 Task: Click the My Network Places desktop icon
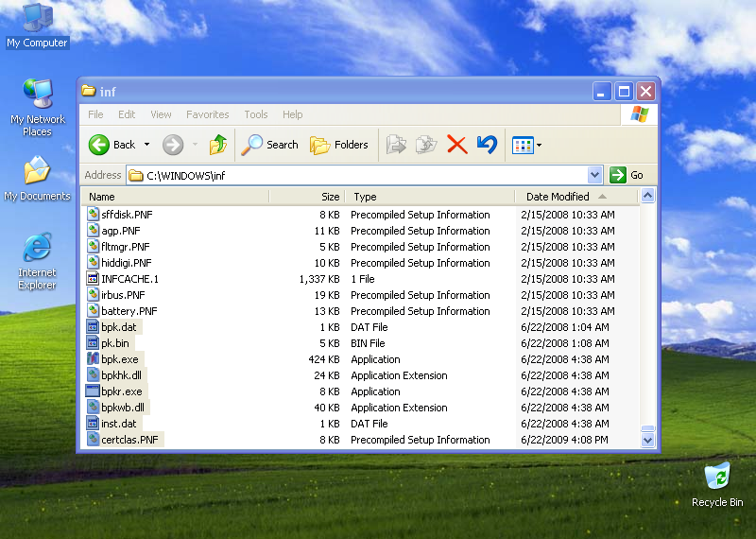click(38, 94)
